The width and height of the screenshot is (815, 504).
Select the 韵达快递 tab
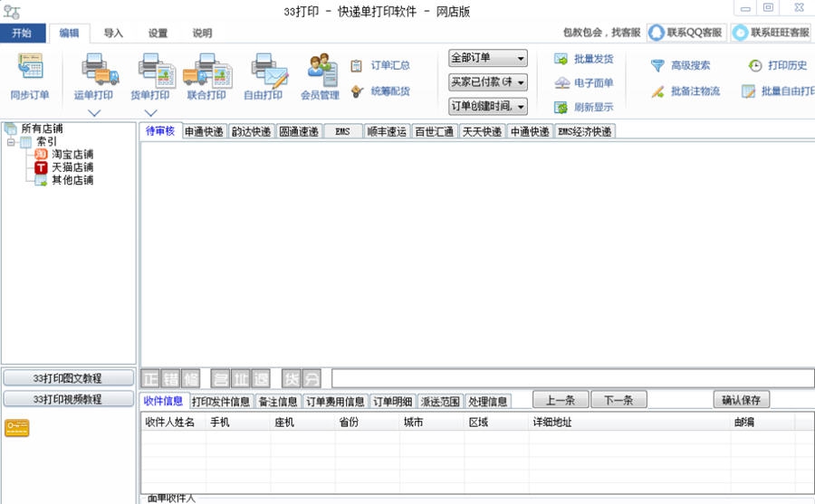point(252,132)
